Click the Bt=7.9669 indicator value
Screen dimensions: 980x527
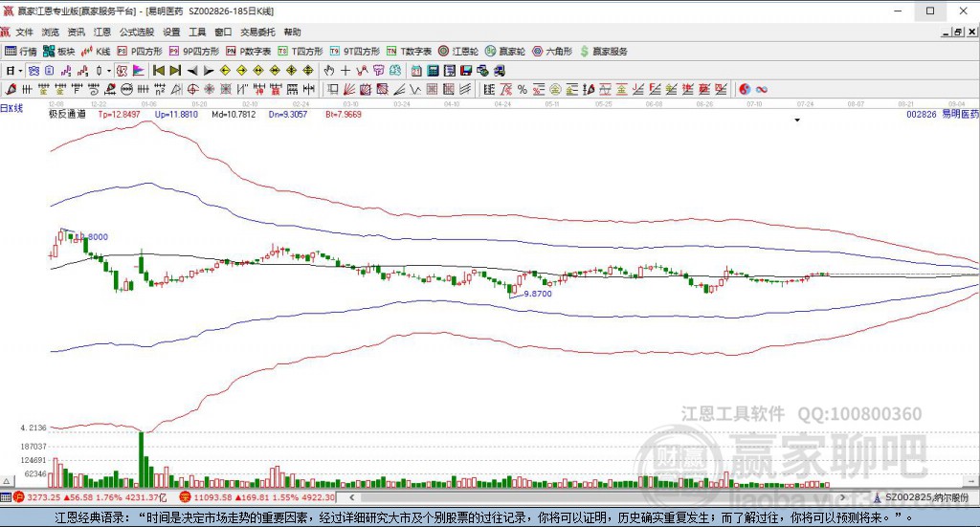344,114
